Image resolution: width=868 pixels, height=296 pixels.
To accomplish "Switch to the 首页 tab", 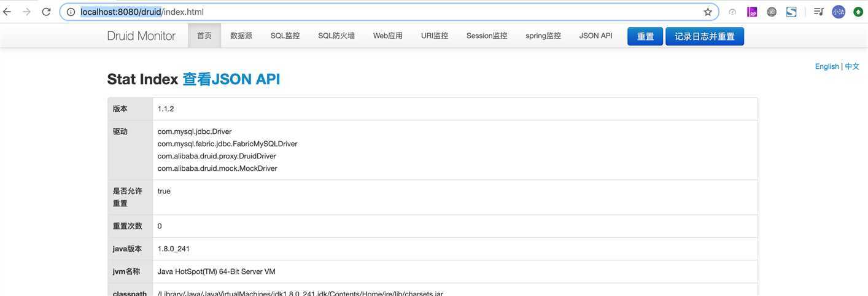I will 204,36.
